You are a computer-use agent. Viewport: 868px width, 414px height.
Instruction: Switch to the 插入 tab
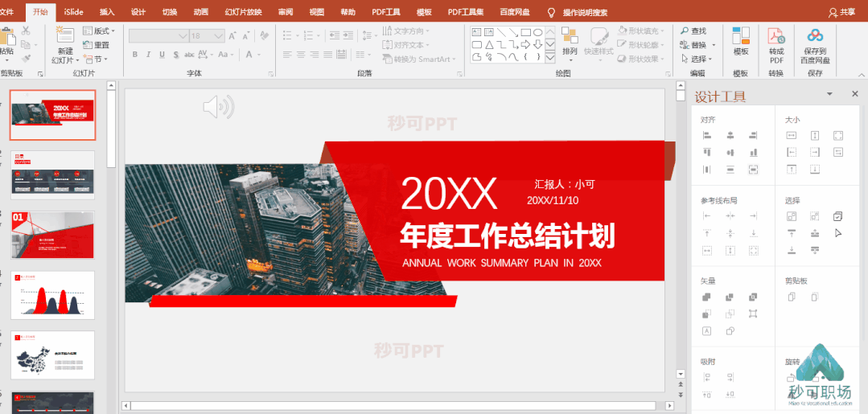coord(107,11)
